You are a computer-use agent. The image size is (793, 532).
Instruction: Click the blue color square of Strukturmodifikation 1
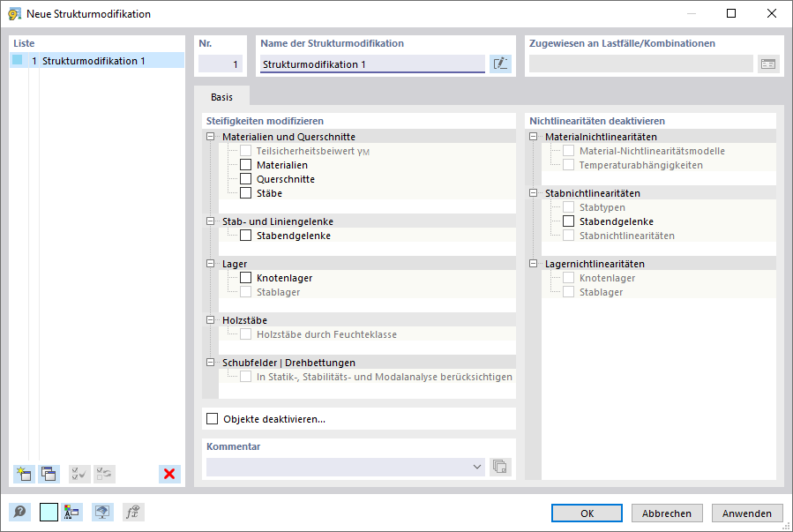[x=18, y=60]
